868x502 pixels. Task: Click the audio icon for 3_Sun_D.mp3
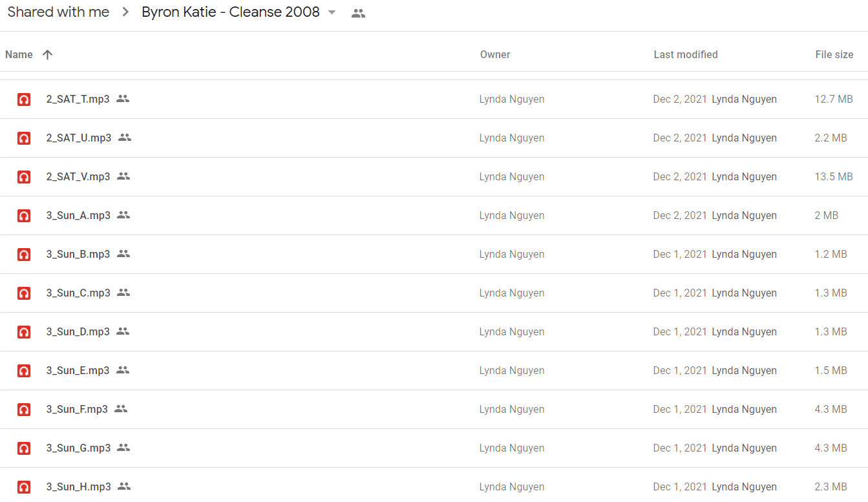[x=24, y=332]
